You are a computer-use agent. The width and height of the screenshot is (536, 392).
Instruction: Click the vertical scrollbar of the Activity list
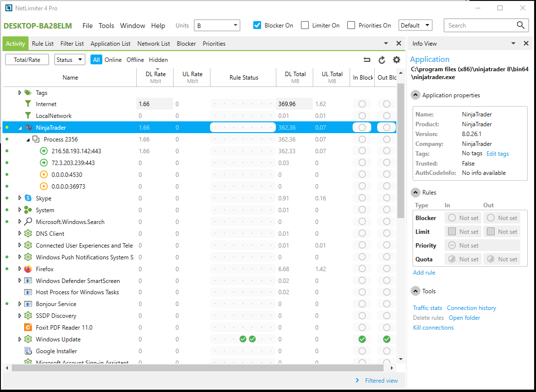[x=401, y=150]
